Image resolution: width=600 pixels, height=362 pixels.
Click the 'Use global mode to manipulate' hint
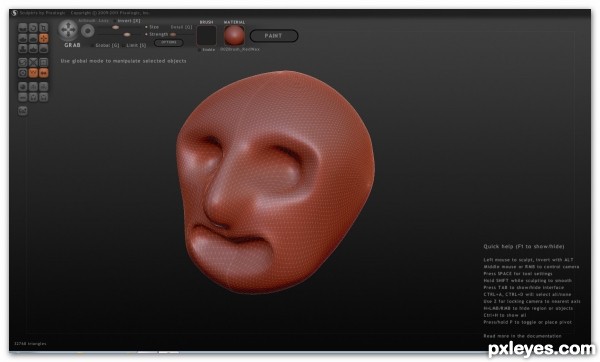pos(124,61)
